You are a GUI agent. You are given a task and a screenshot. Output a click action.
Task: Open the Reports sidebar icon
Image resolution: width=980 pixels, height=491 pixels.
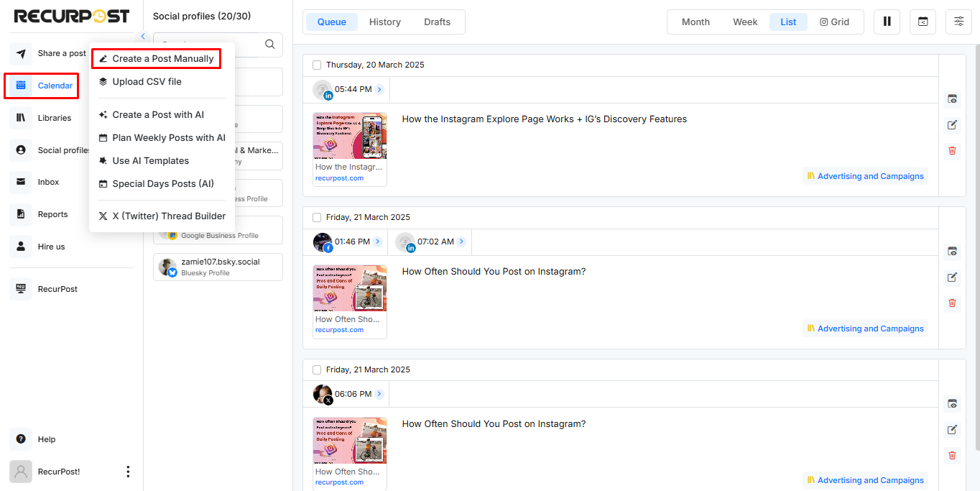point(21,214)
